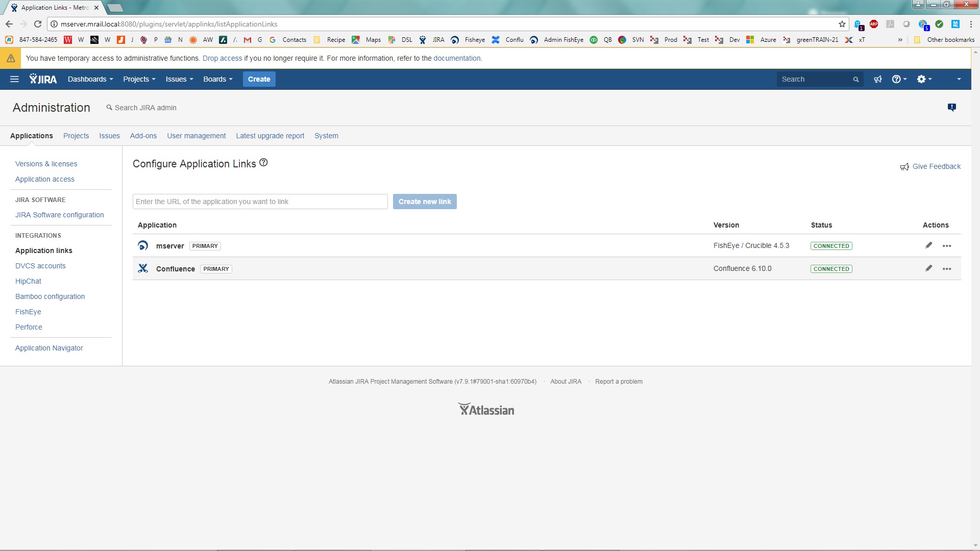Image resolution: width=980 pixels, height=551 pixels.
Task: Bookmark this page with the star icon
Action: (x=842, y=24)
